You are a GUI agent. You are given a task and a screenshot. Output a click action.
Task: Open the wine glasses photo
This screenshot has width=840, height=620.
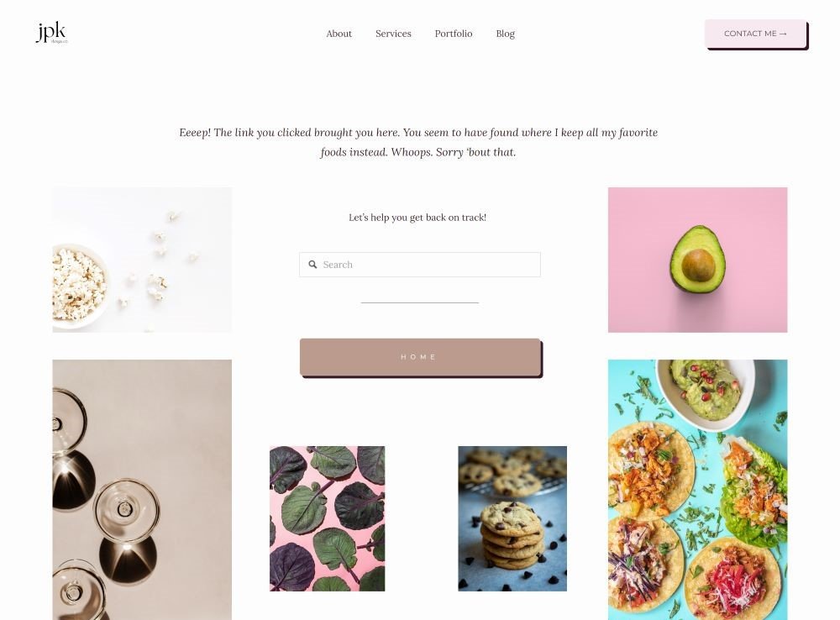(142, 490)
